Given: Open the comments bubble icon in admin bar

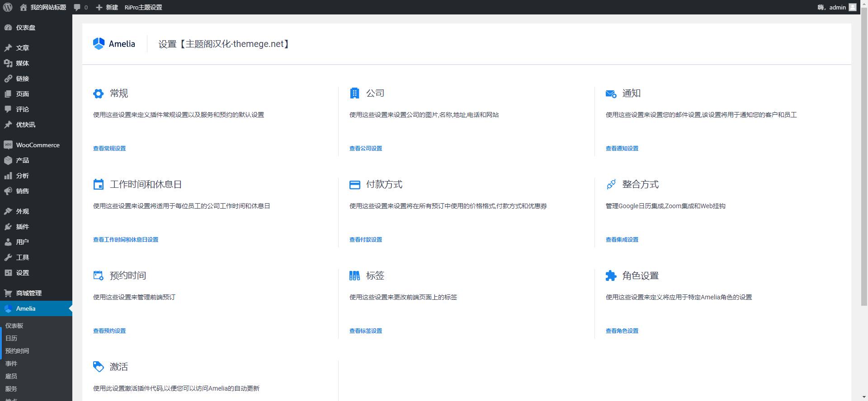Looking at the screenshot, I should (x=77, y=8).
